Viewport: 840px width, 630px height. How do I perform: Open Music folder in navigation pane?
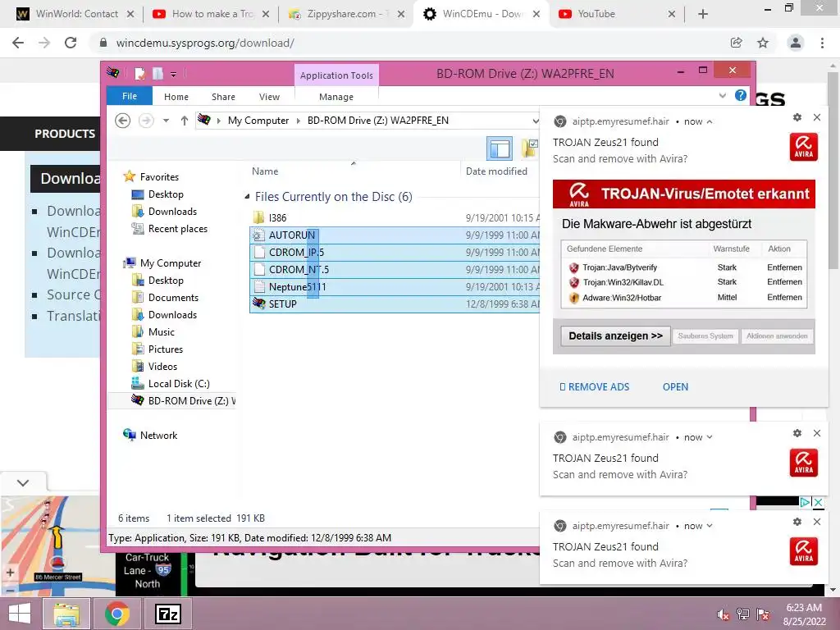(162, 331)
